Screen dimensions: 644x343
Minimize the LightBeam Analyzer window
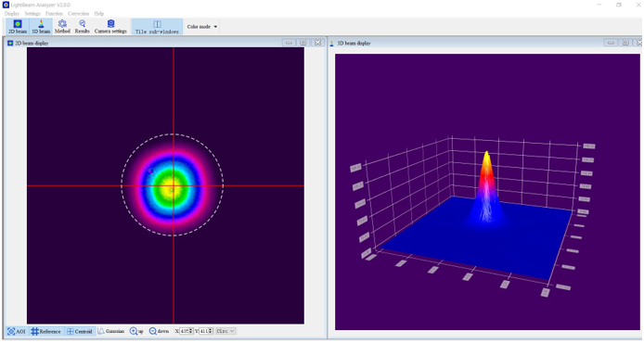point(600,5)
